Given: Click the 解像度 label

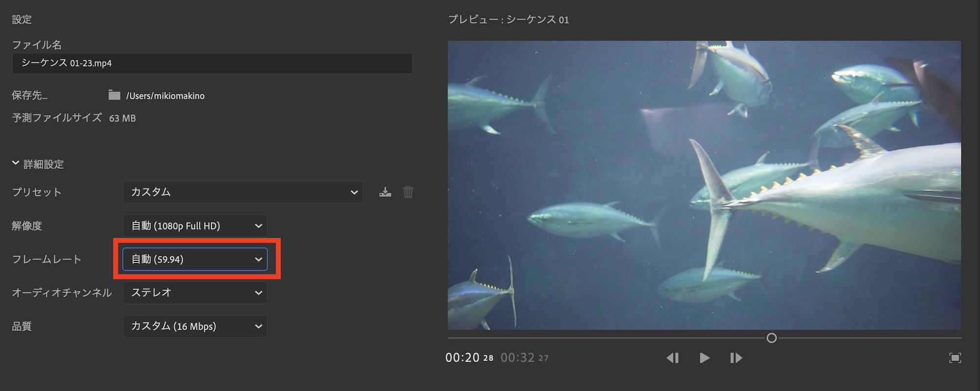Looking at the screenshot, I should click(27, 226).
